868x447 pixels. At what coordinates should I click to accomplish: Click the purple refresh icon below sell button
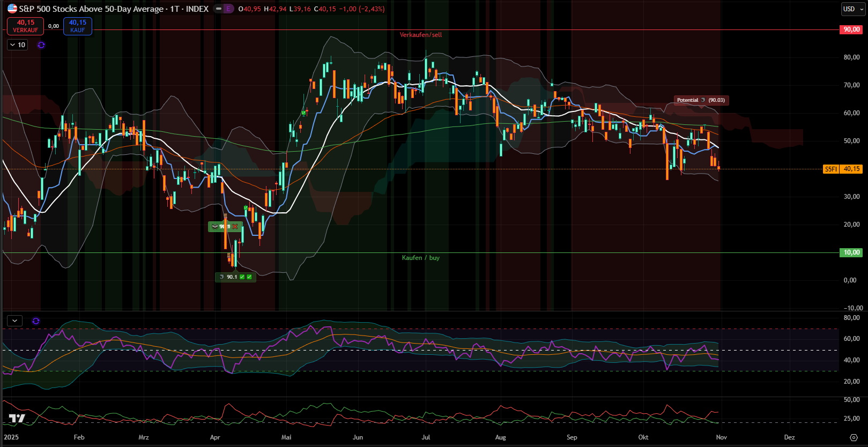(41, 45)
